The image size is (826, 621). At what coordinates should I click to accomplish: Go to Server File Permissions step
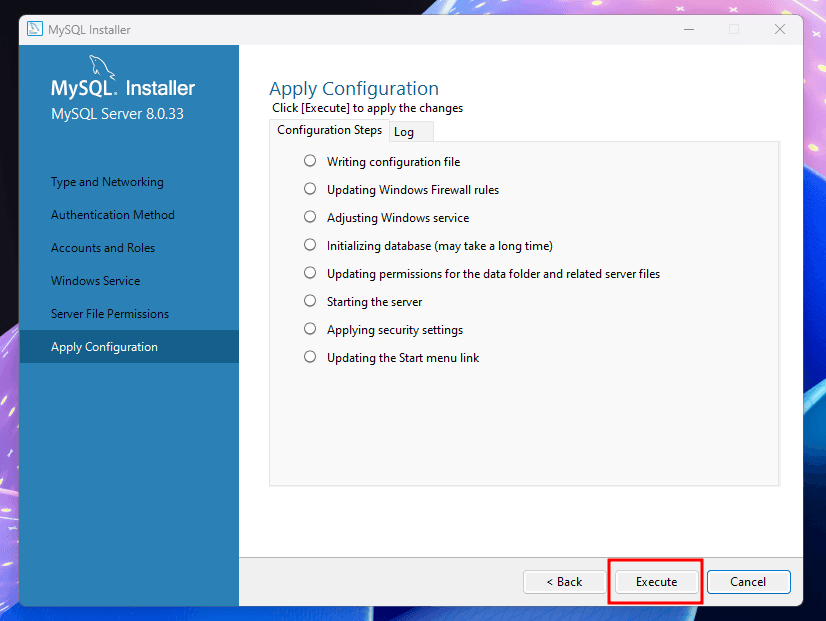(110, 314)
